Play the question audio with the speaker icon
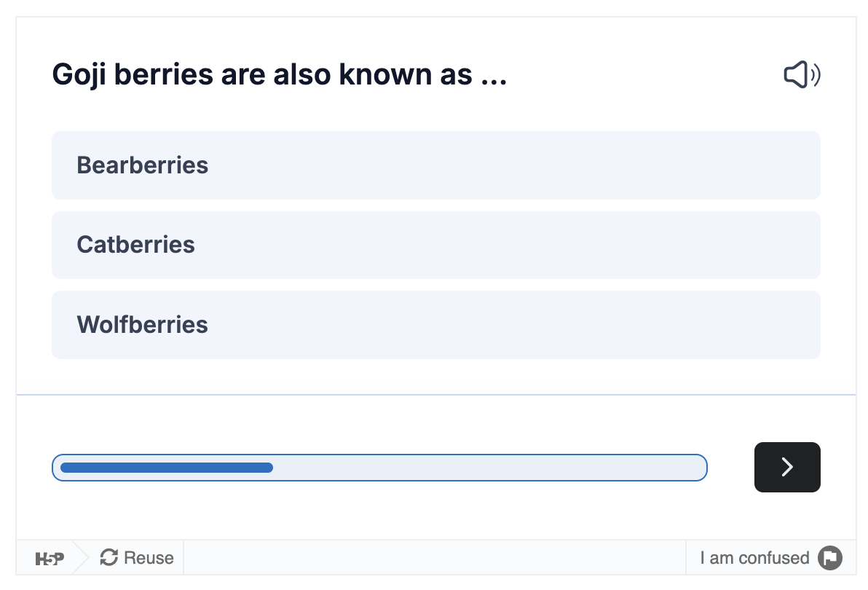Screen dimensions: 868x590 pyautogui.click(x=801, y=75)
